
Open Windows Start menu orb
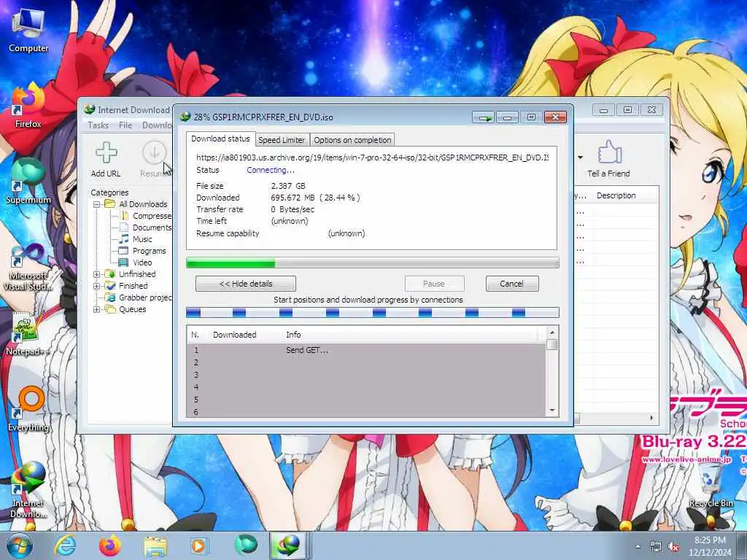pos(19,545)
